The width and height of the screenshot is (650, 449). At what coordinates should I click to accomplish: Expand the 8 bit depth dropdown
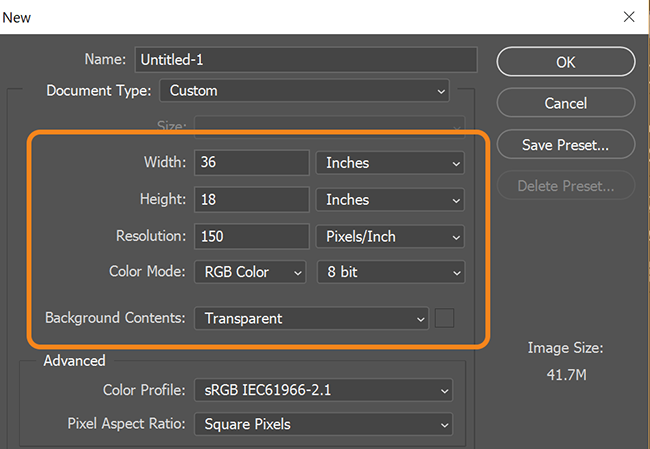(391, 272)
